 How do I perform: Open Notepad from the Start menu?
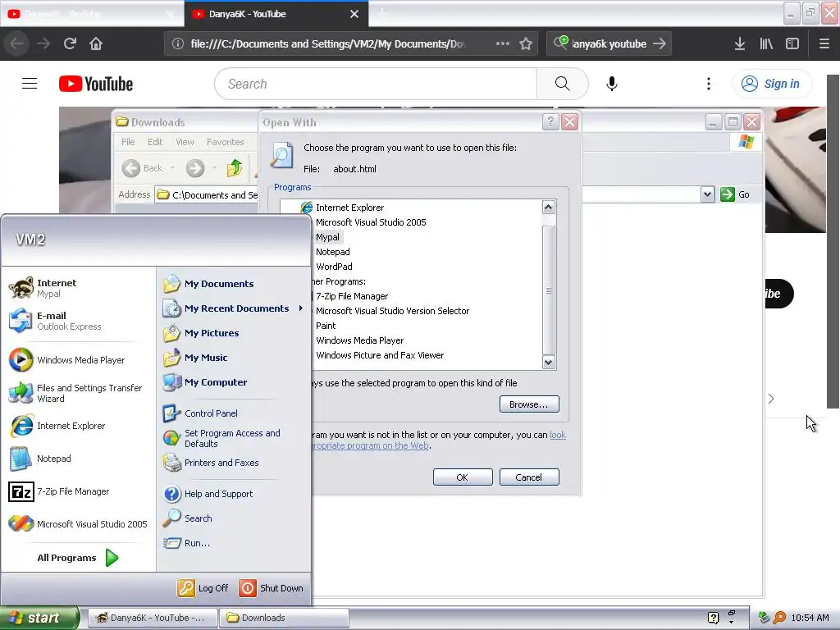click(x=78, y=459)
